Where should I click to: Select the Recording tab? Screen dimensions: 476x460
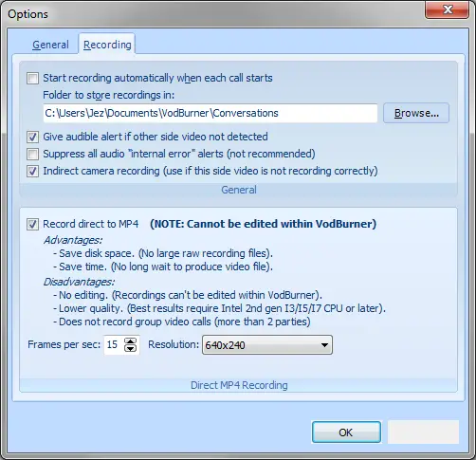point(107,45)
